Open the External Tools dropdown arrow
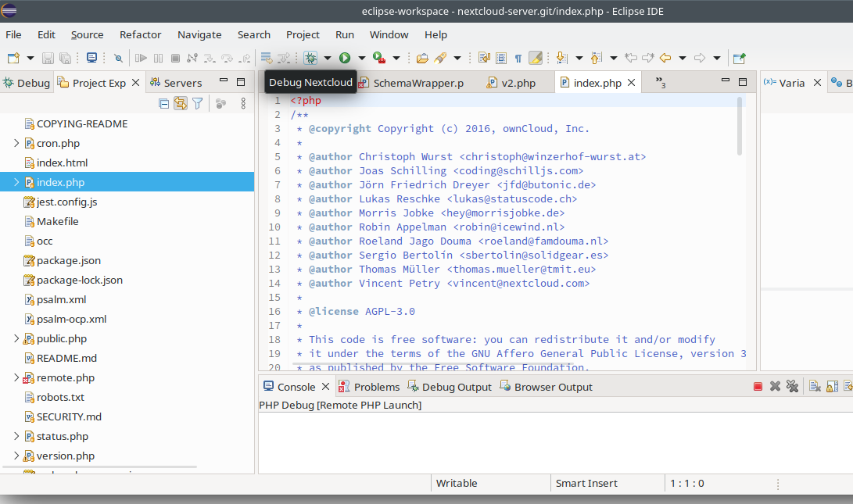This screenshot has width=853, height=504. [x=396, y=58]
